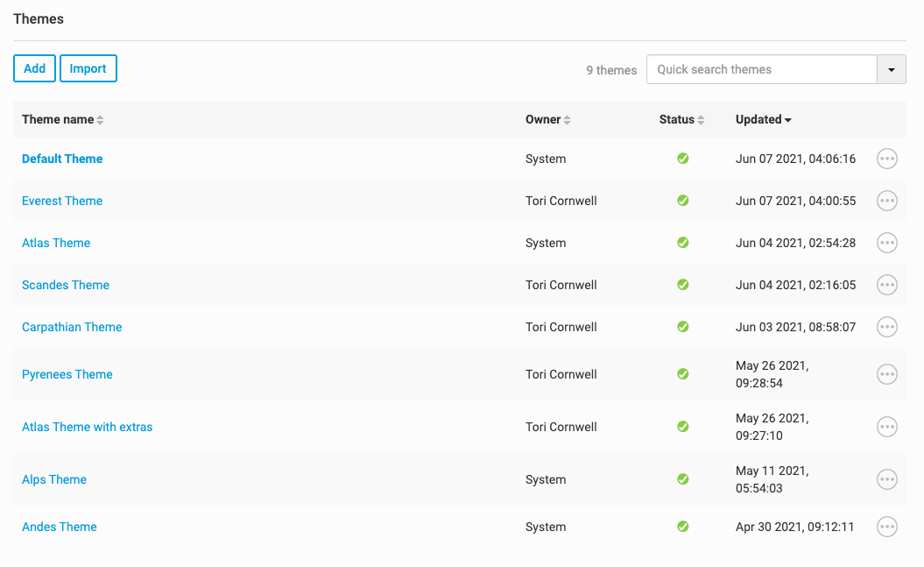Click the ellipsis icon for Alps Theme

click(887, 479)
